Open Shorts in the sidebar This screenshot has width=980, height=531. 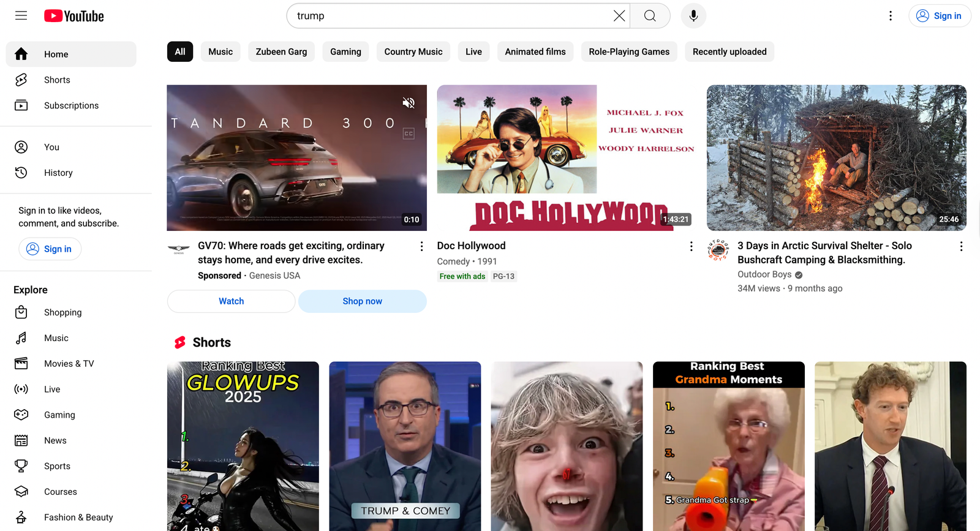(57, 80)
